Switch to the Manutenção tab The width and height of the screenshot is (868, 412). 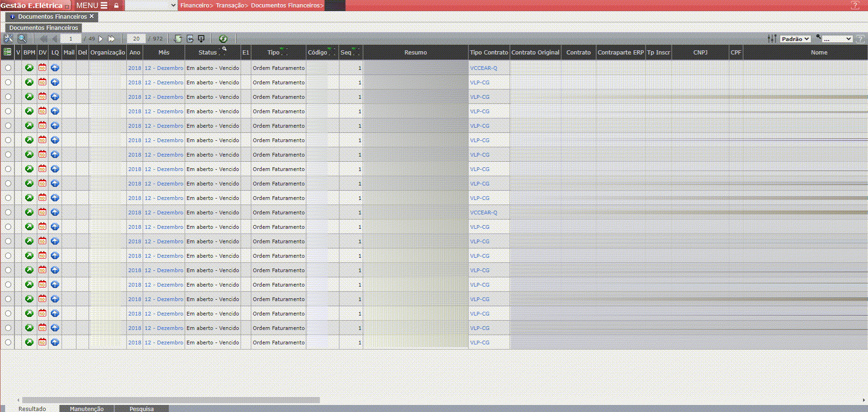pos(87,409)
